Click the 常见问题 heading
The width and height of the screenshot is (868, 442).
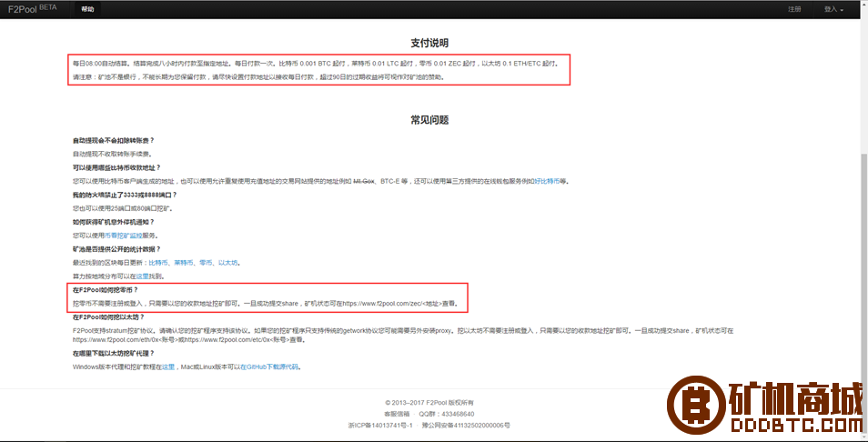coord(429,120)
